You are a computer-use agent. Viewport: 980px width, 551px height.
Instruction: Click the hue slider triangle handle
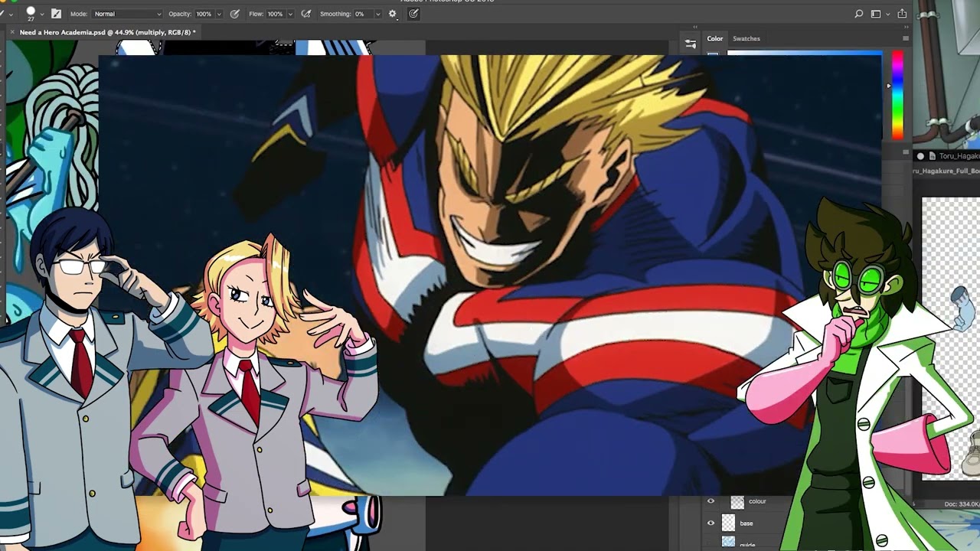889,86
